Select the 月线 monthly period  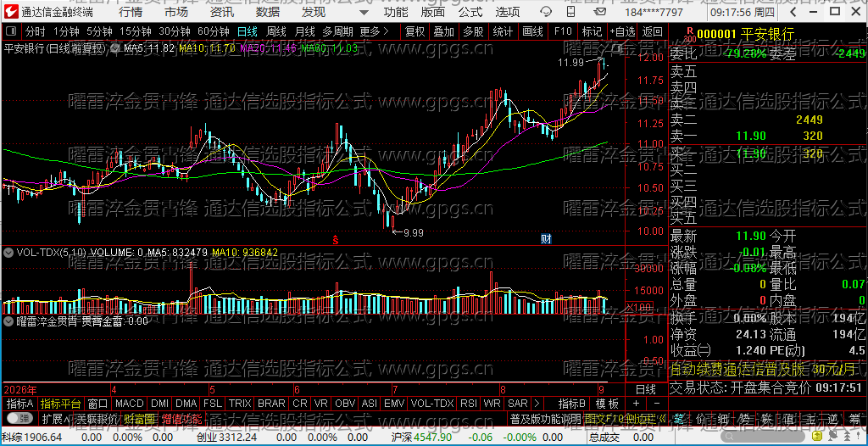[305, 31]
